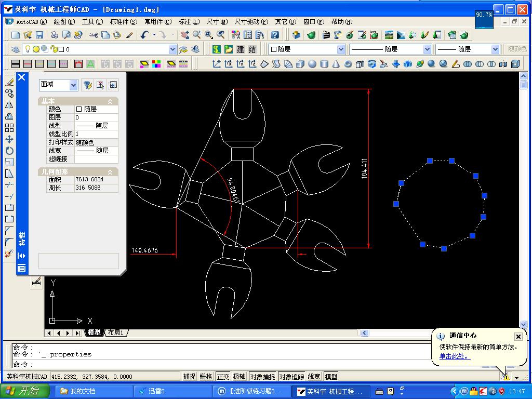Viewport: 532px width, 399px height.
Task: Open the lineweight control 随层 dropdown
Action: pyautogui.click(x=495, y=49)
